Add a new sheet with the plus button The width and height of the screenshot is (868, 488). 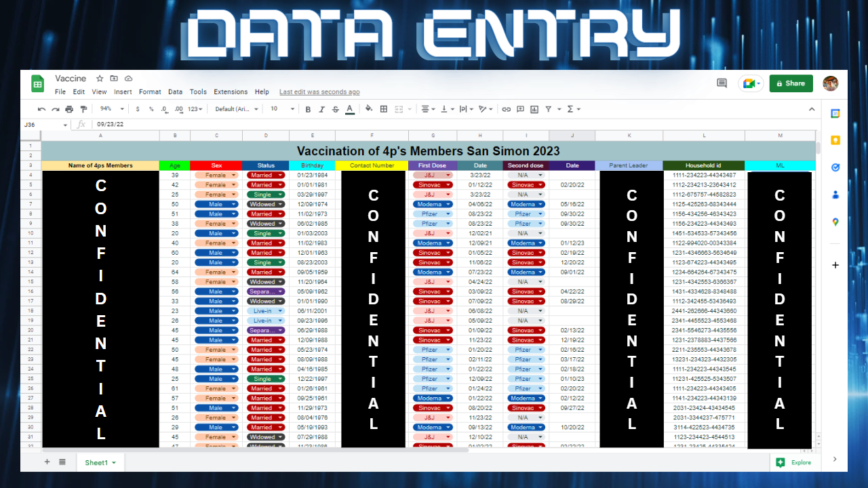coord(47,462)
